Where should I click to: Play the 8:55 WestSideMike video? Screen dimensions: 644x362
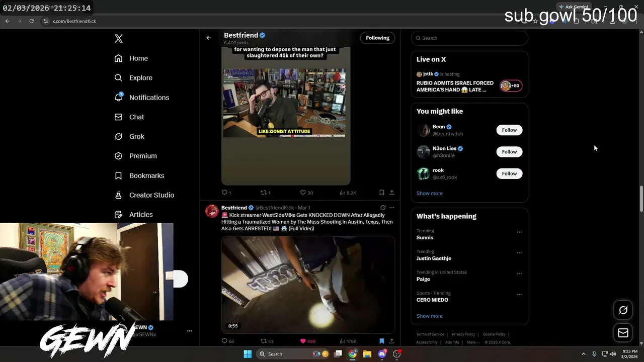pos(308,285)
